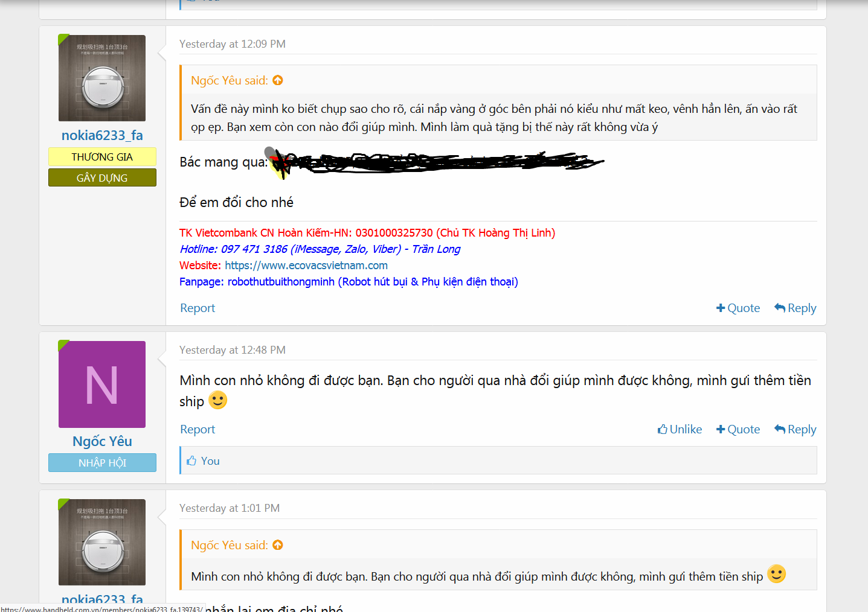Report the post from nokia6233_fa

pyautogui.click(x=198, y=308)
